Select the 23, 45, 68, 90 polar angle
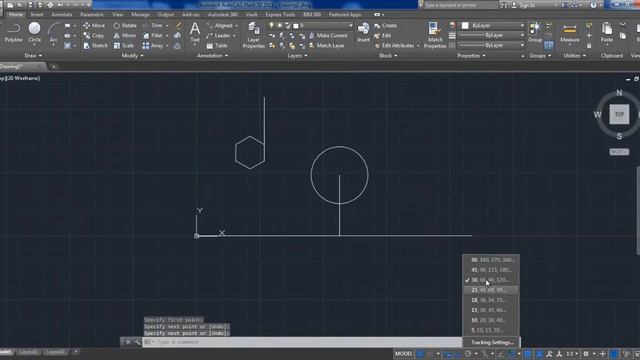The image size is (640, 360). pyautogui.click(x=491, y=290)
